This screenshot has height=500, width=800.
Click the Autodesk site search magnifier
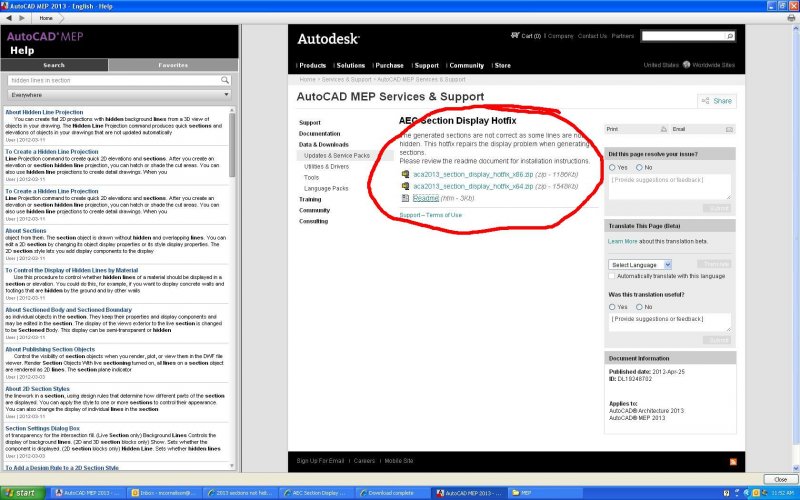click(x=730, y=36)
